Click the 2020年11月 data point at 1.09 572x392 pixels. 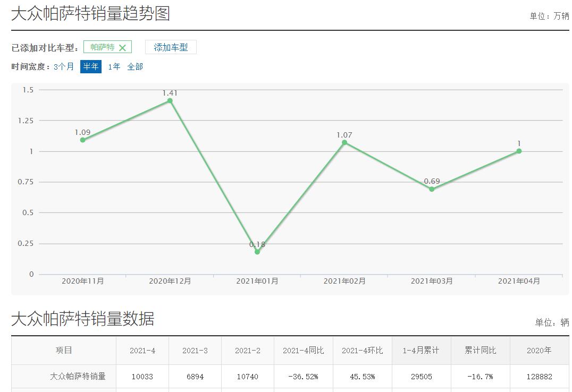(82, 140)
